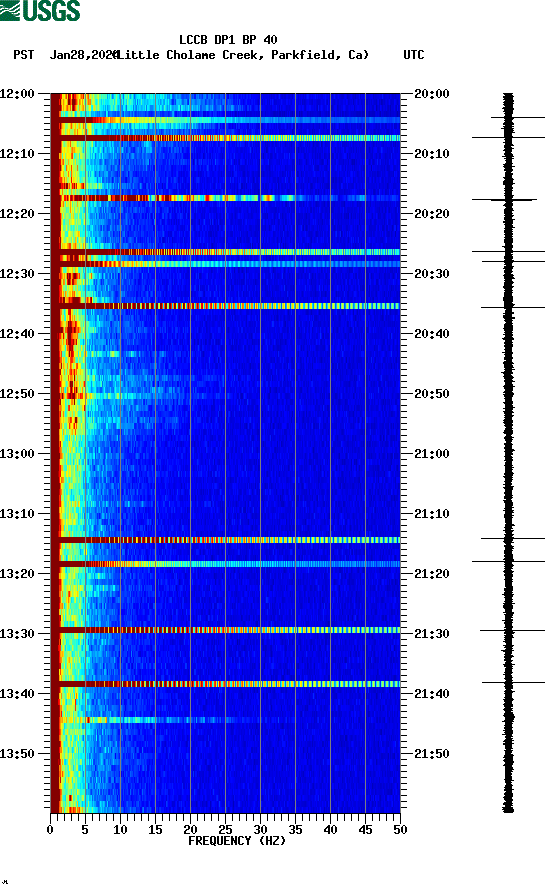Click the 30 Hz frequency tick label
This screenshot has width=552, height=893.
coord(260,830)
